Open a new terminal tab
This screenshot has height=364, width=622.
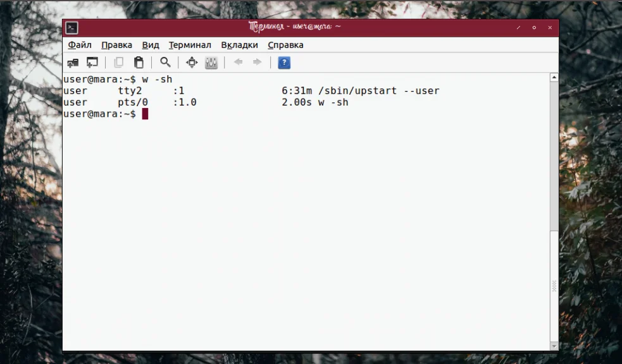point(73,63)
